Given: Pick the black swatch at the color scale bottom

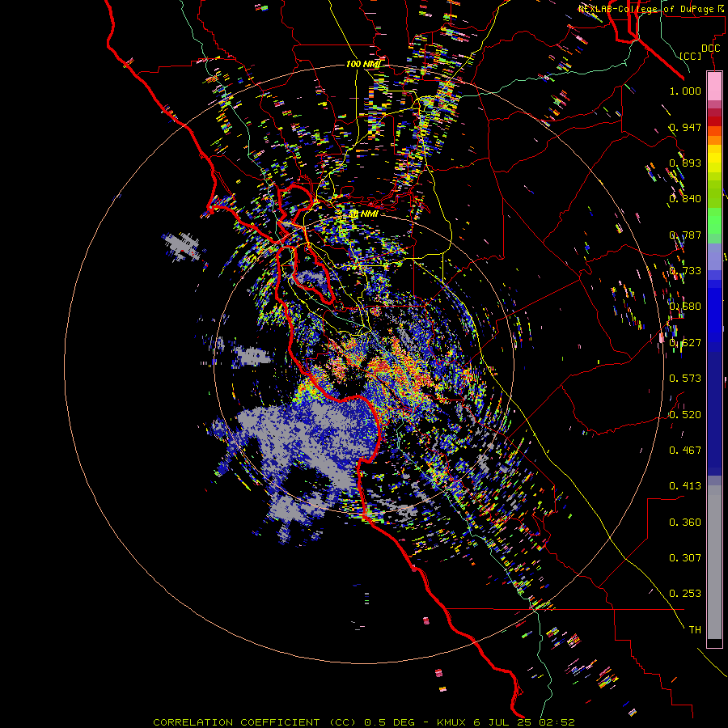Looking at the screenshot, I should pyautogui.click(x=714, y=643).
